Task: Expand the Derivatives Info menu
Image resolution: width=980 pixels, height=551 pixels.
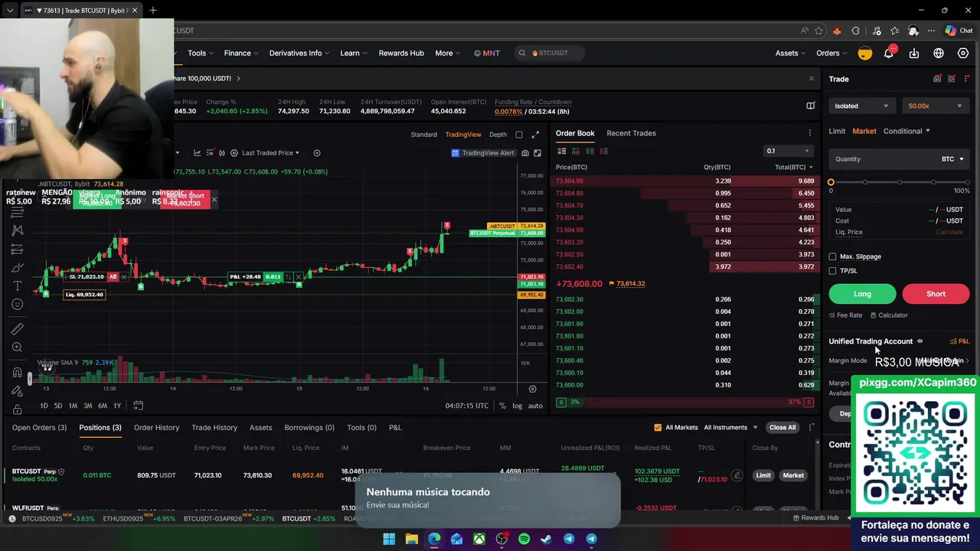Action: click(x=299, y=53)
